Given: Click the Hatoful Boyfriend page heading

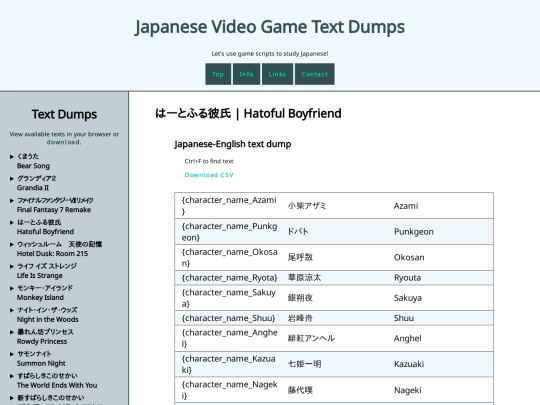Looking at the screenshot, I should tap(248, 113).
